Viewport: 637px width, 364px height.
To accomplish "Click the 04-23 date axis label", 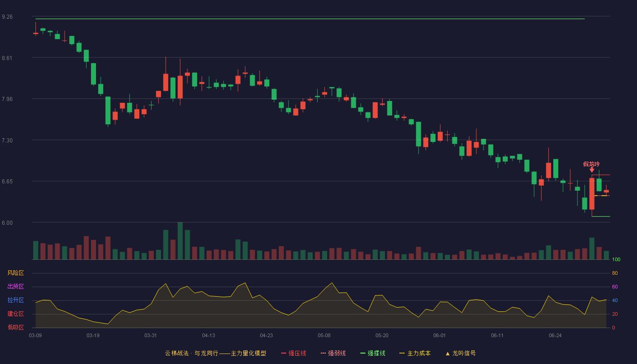I will pos(266,335).
